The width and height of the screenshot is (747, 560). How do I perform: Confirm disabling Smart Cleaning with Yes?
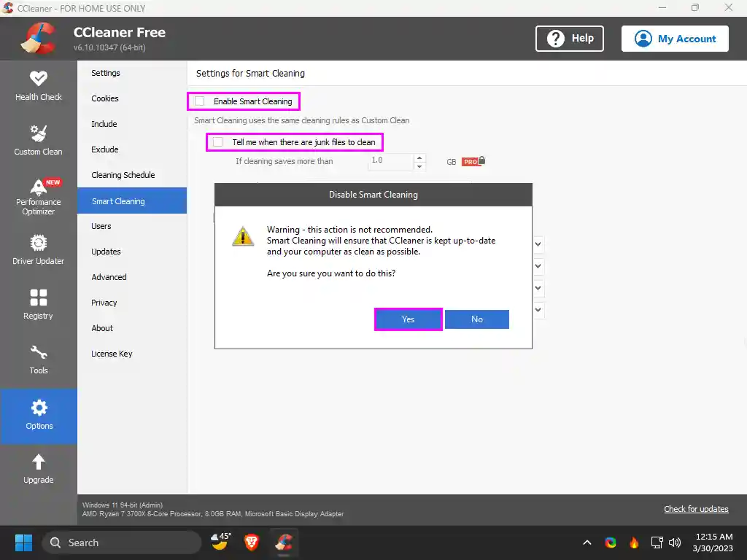pyautogui.click(x=408, y=319)
